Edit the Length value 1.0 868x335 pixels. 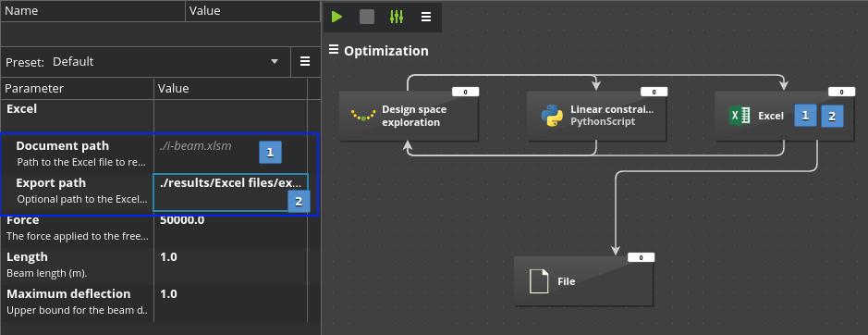[168, 256]
